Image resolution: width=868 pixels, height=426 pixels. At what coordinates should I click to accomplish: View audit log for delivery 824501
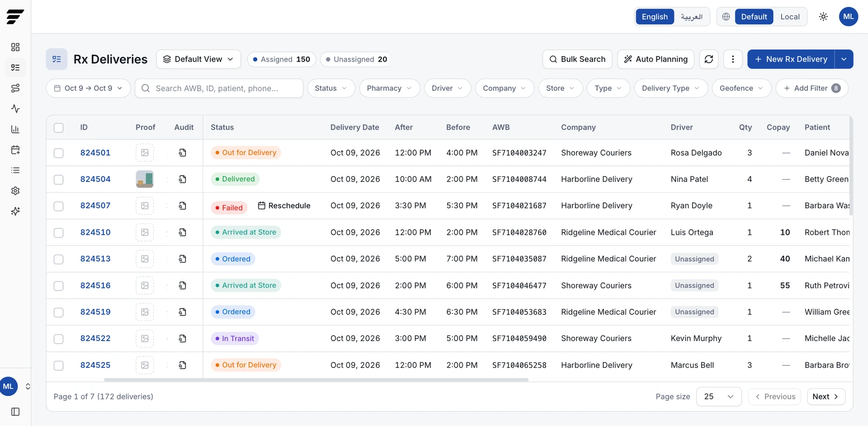(x=183, y=153)
